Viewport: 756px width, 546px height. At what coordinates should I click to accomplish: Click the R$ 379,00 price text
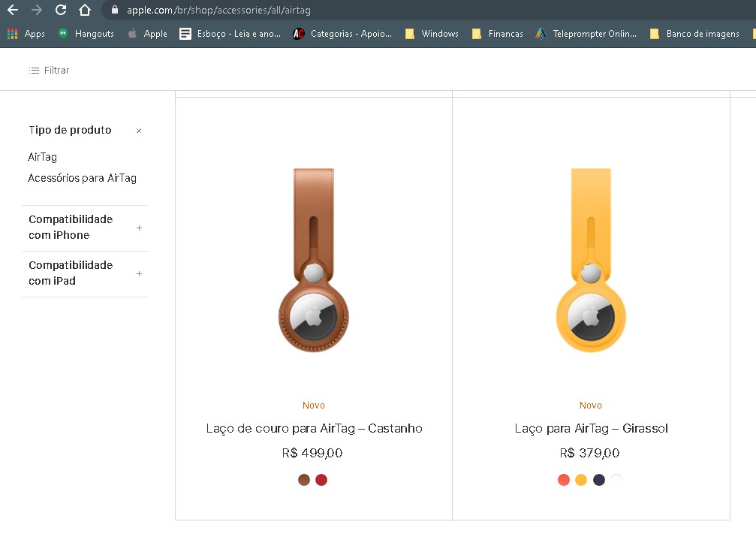589,453
